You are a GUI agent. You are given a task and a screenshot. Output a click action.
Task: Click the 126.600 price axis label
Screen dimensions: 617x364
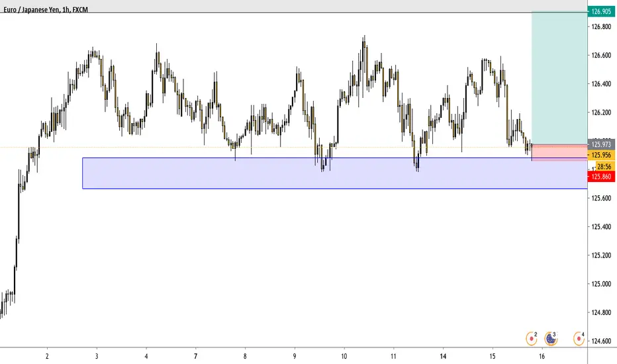(x=601, y=56)
